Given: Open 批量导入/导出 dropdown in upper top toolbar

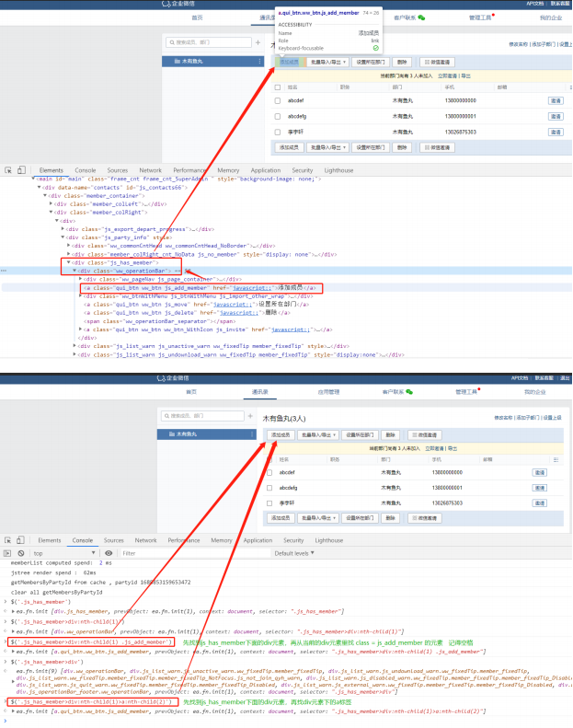Looking at the screenshot, I should (x=327, y=63).
